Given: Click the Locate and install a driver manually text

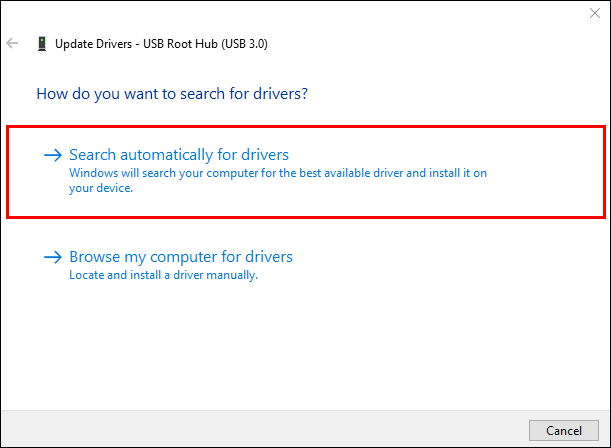Looking at the screenshot, I should coord(163,275).
